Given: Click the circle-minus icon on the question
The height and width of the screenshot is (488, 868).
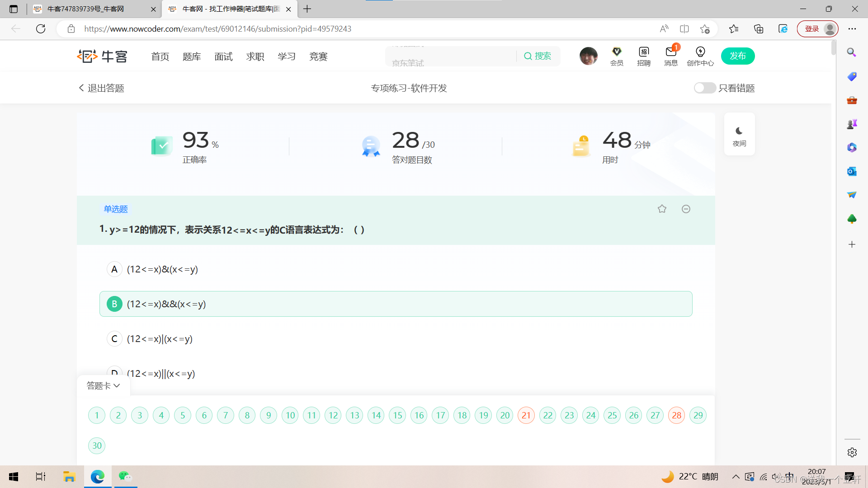Looking at the screenshot, I should pos(686,209).
